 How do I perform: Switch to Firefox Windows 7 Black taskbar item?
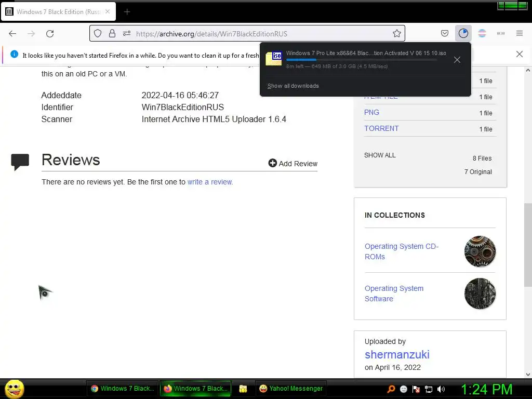(196, 389)
